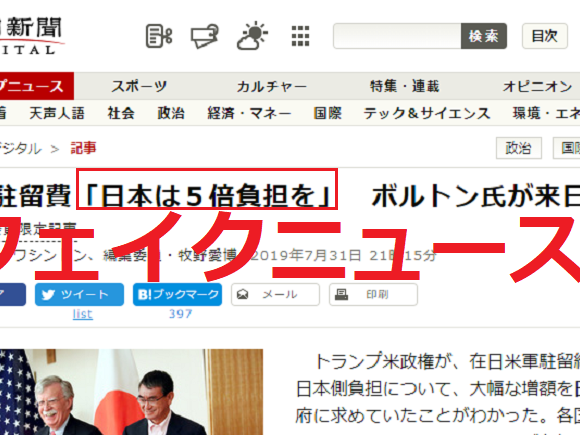Send article via the メール button
This screenshot has height=435, width=580.
(275, 294)
